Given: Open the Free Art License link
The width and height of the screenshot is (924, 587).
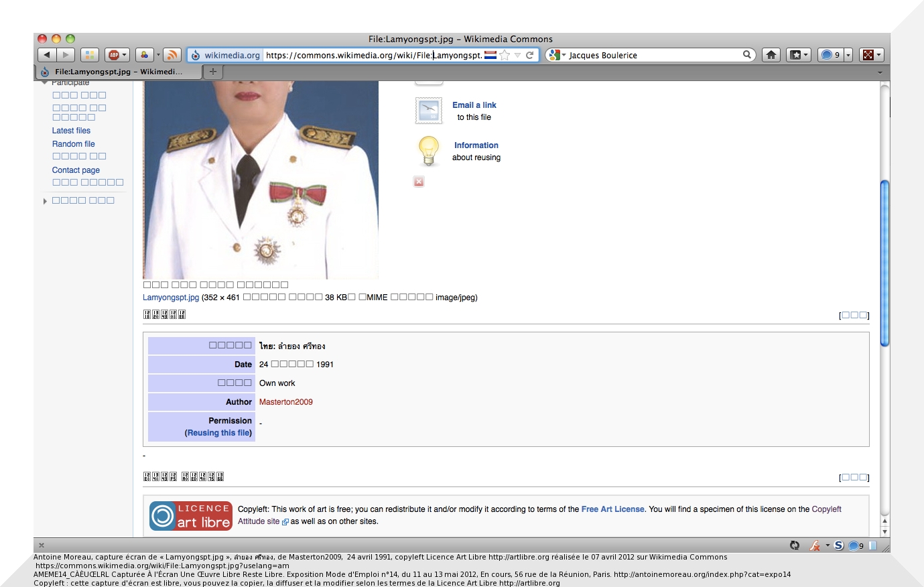Looking at the screenshot, I should point(612,509).
